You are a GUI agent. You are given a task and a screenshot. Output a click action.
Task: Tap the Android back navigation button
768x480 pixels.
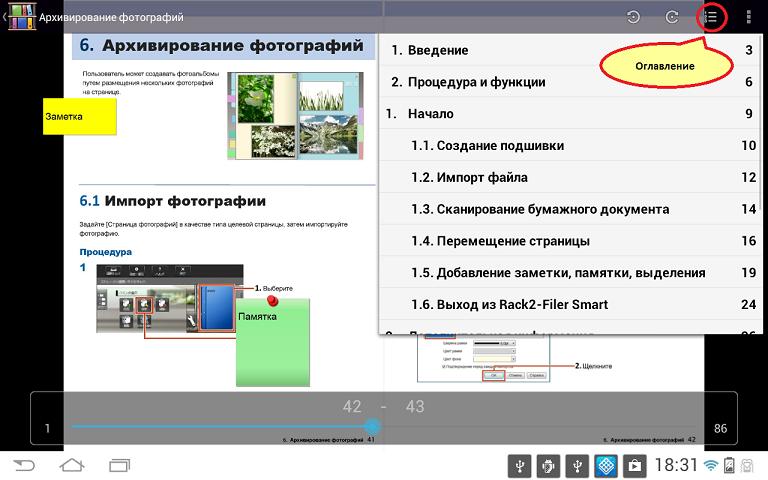click(24, 465)
